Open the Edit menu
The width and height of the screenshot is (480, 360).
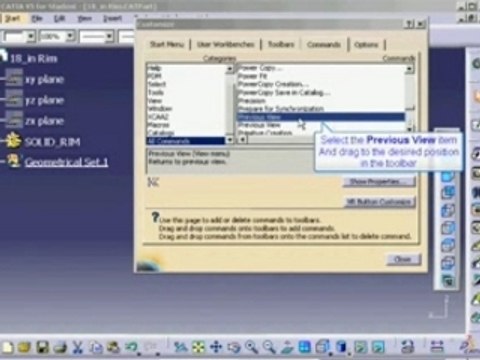click(59, 18)
